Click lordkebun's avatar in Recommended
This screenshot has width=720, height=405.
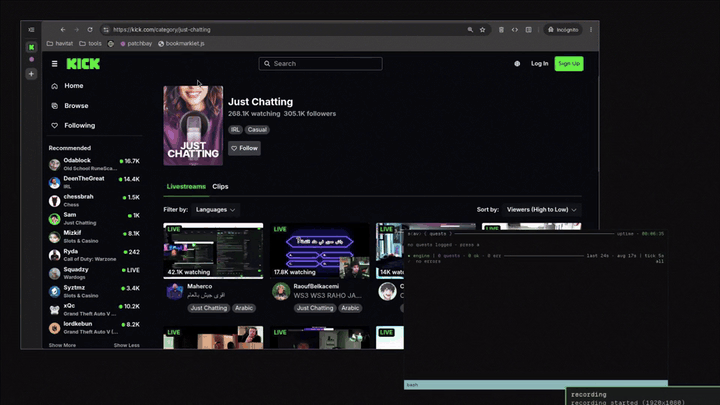coord(55,328)
